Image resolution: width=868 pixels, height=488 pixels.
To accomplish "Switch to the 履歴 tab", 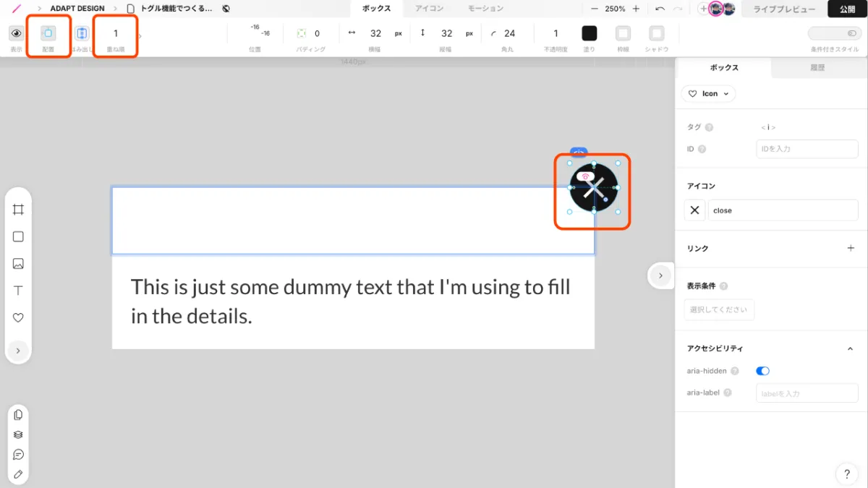I will pos(817,67).
